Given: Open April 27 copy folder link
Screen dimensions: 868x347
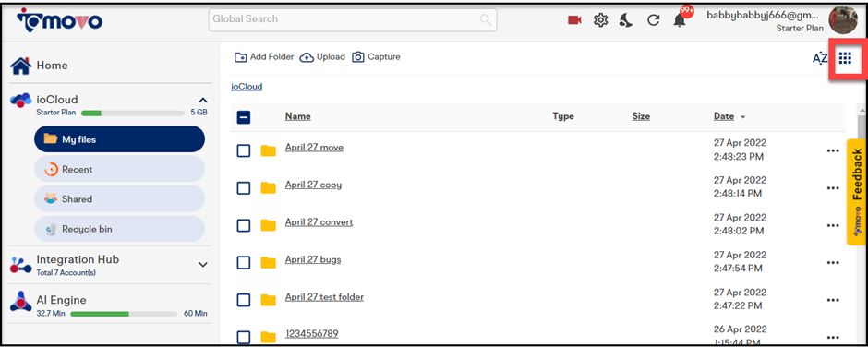Looking at the screenshot, I should point(313,185).
